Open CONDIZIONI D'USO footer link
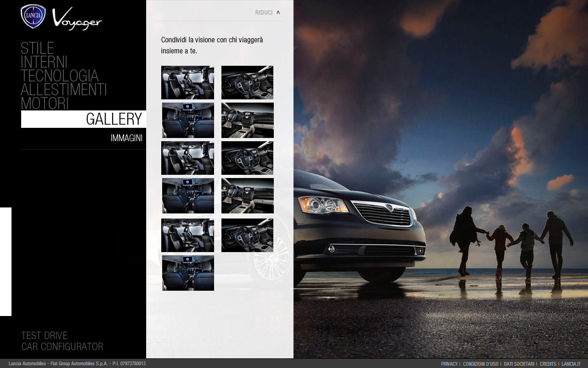The width and height of the screenshot is (588, 368). 481,364
